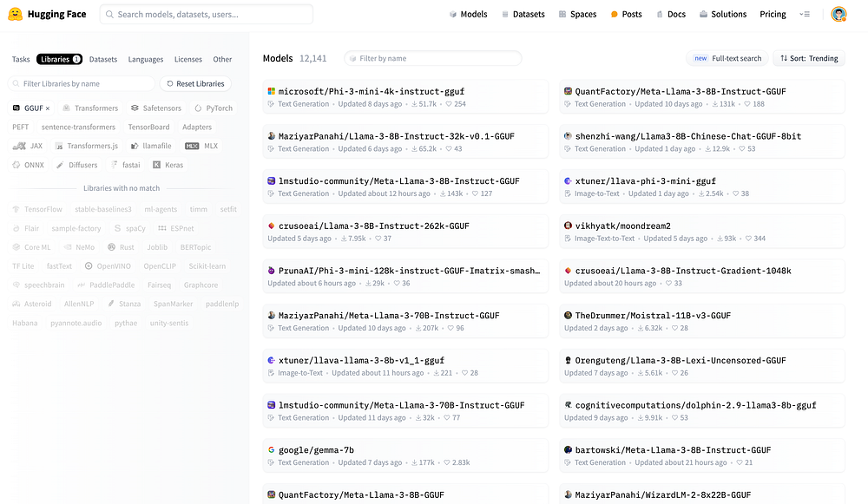Click TheDrummer avatar on Moistral-11B-v3 card
This screenshot has width=868, height=504.
(x=568, y=316)
